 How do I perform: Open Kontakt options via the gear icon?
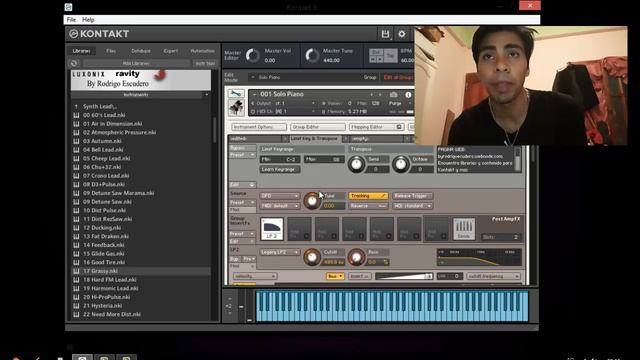402,34
